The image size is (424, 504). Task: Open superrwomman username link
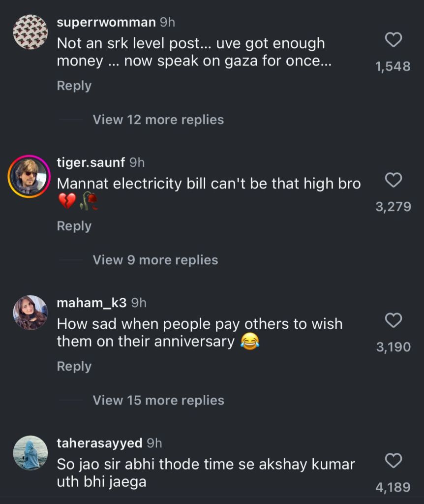click(106, 22)
